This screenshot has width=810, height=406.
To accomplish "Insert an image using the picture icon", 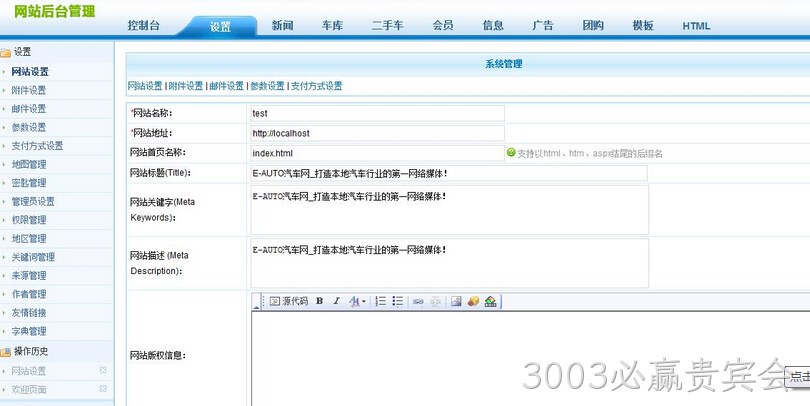I will tap(456, 301).
